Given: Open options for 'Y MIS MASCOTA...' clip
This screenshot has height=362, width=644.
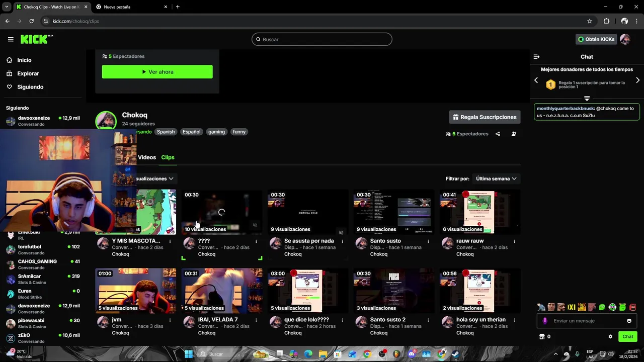Looking at the screenshot, I should click(x=170, y=241).
